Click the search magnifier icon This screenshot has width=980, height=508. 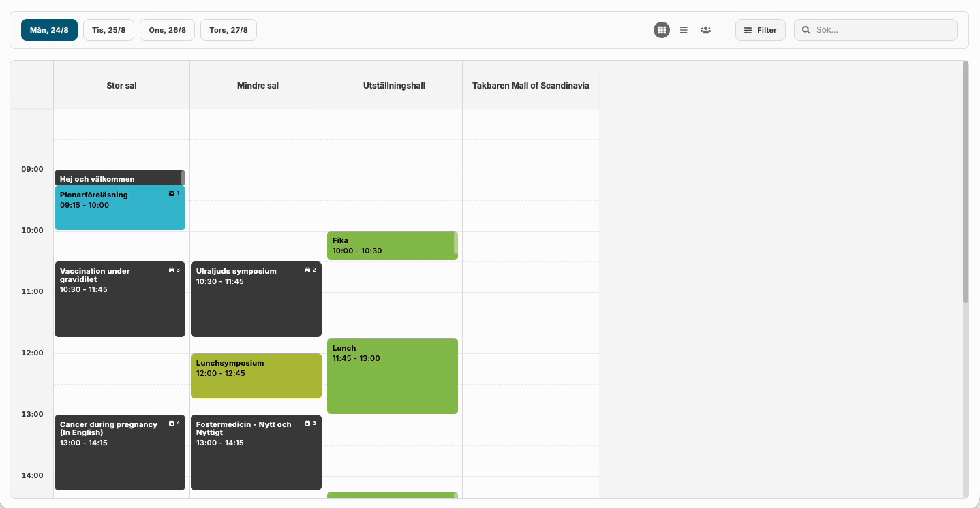pyautogui.click(x=806, y=30)
